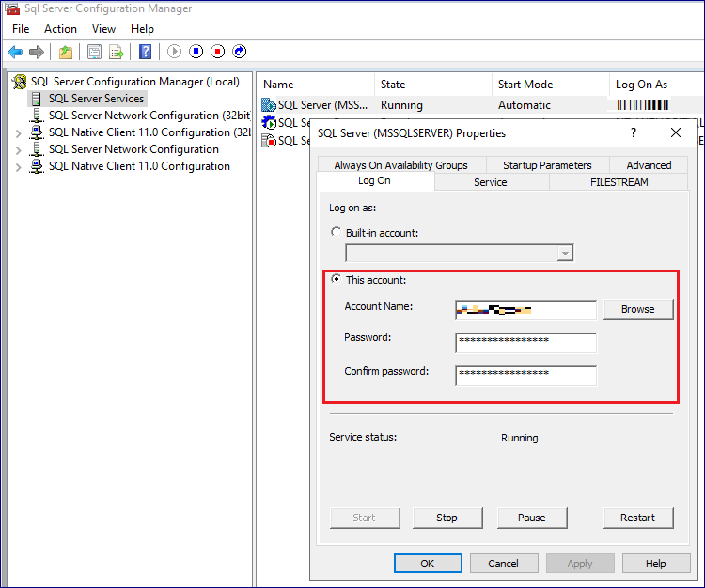Click the Cancel button
The image size is (705, 588).
click(x=504, y=564)
